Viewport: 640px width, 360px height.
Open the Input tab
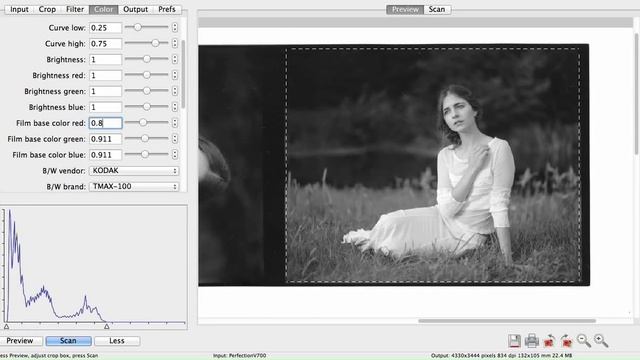(19, 9)
